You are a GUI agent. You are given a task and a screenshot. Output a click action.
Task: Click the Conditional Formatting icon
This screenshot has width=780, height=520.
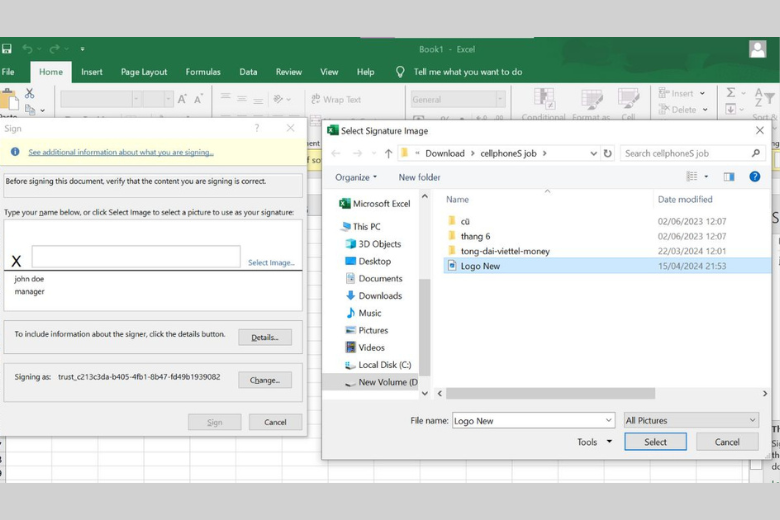click(x=544, y=99)
